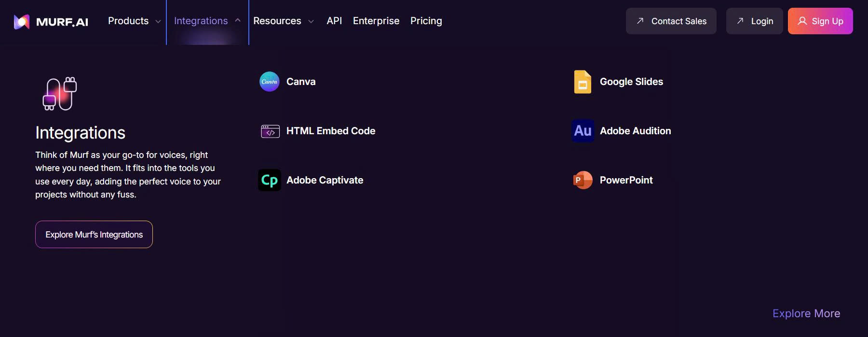Open the Pricing page
This screenshot has width=868, height=337.
tap(426, 21)
